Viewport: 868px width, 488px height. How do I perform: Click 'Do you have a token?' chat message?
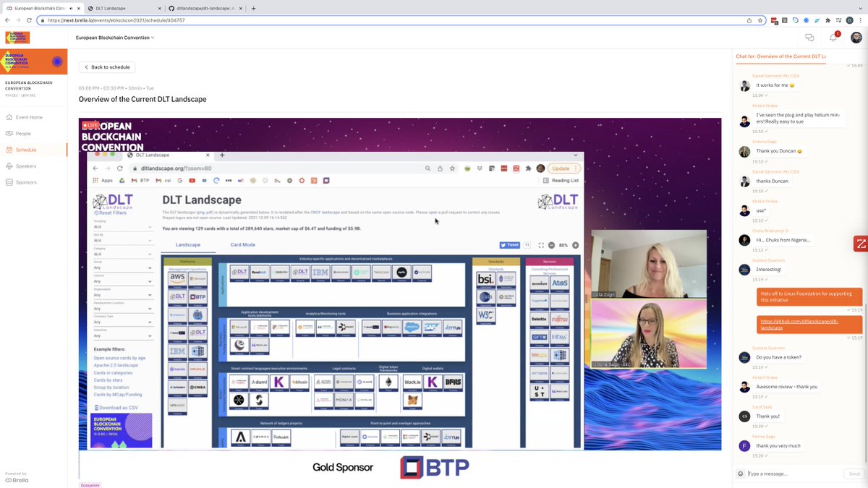click(x=778, y=357)
